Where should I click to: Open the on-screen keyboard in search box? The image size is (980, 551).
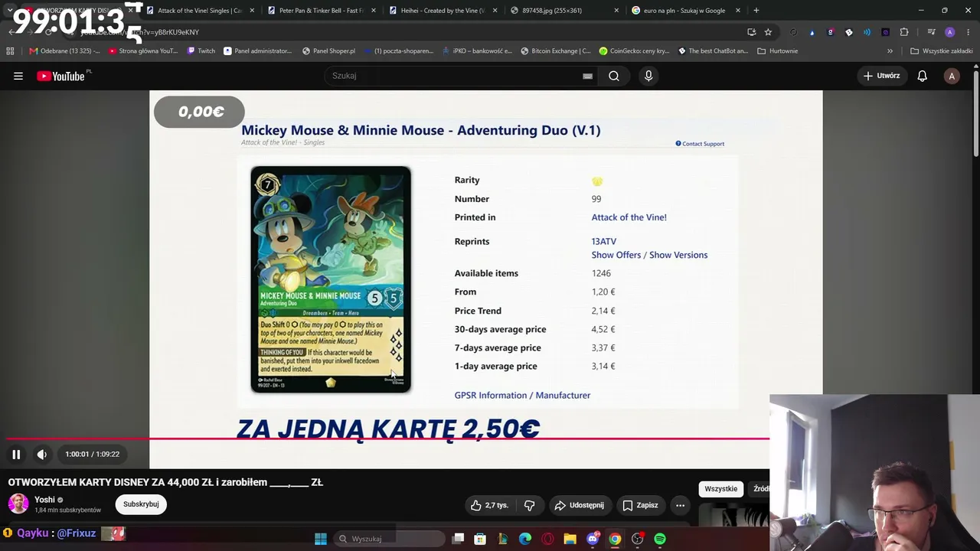click(587, 76)
